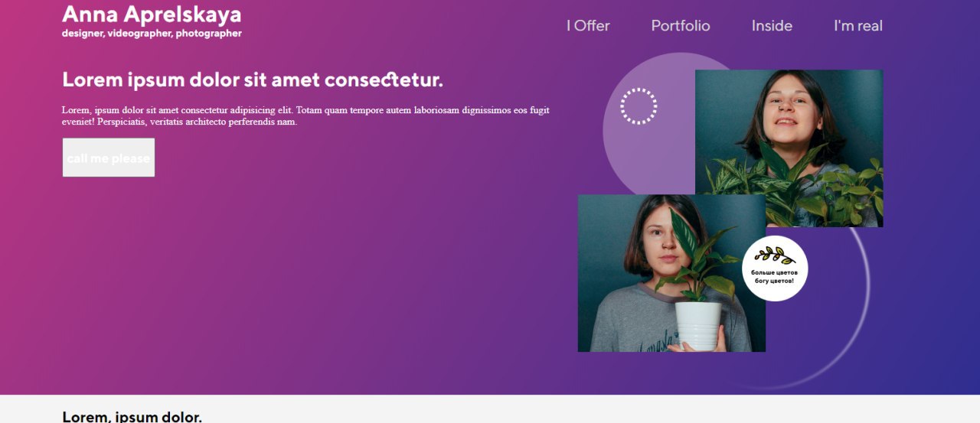Open the photo of smiling woman behind plants

tap(789, 148)
